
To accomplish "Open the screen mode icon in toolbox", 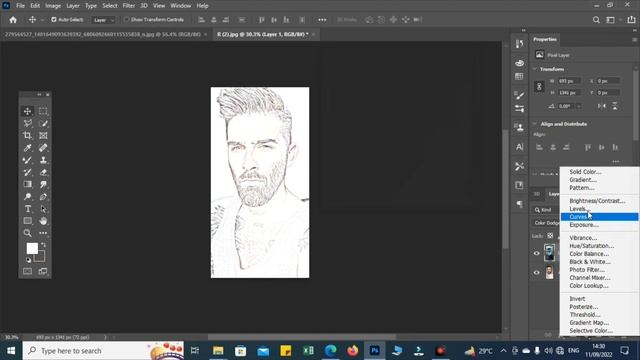I will click(x=43, y=271).
